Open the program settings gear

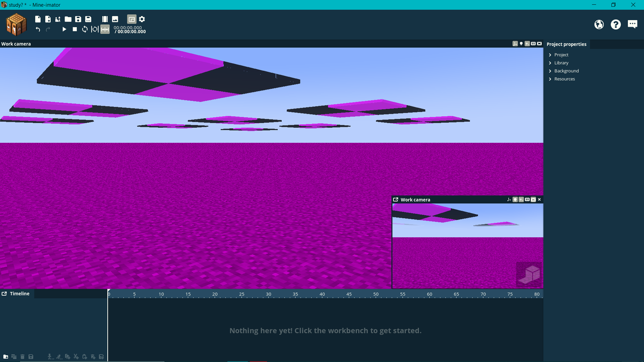click(141, 19)
